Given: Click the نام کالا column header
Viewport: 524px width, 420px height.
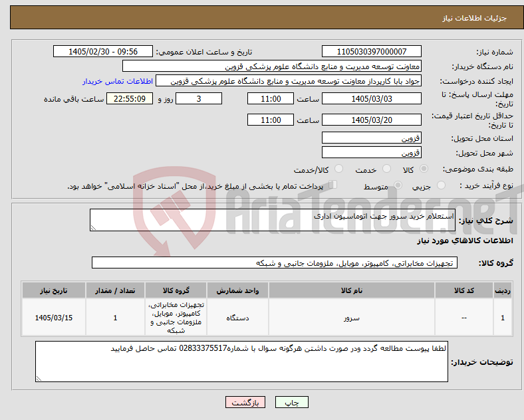Looking at the screenshot, I should tap(352, 290).
